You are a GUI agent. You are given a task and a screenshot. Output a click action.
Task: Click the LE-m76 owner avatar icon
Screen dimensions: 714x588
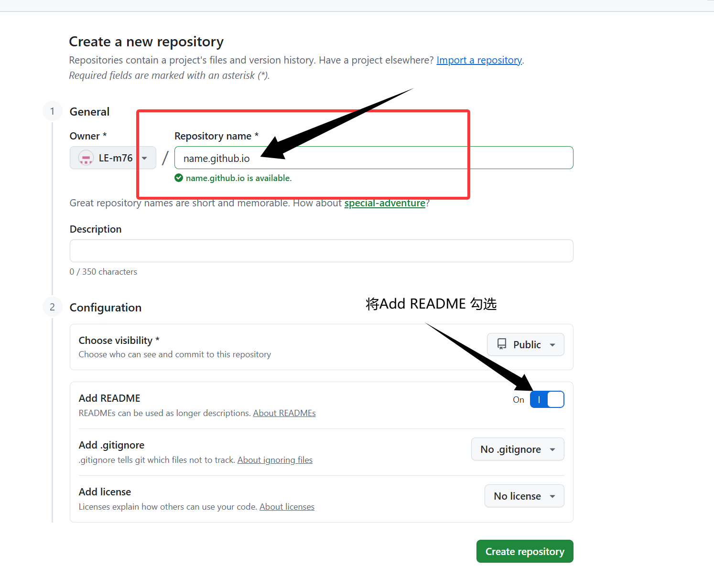(x=86, y=158)
